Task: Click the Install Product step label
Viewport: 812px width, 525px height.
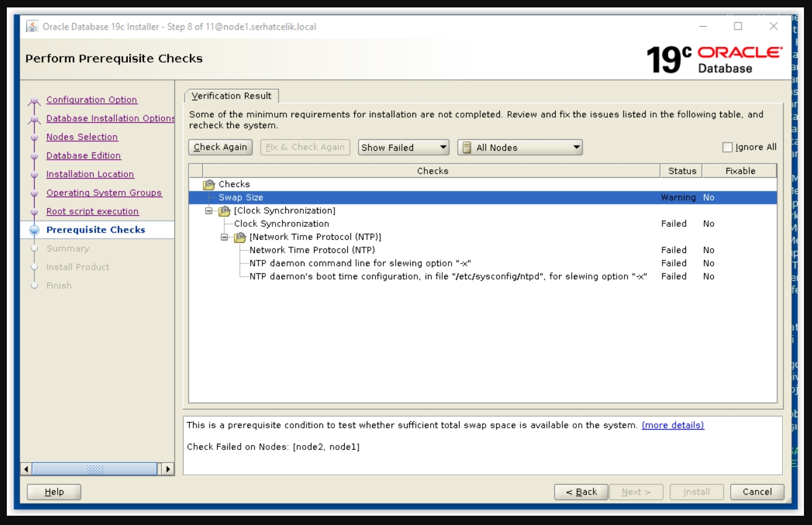Action: tap(78, 267)
